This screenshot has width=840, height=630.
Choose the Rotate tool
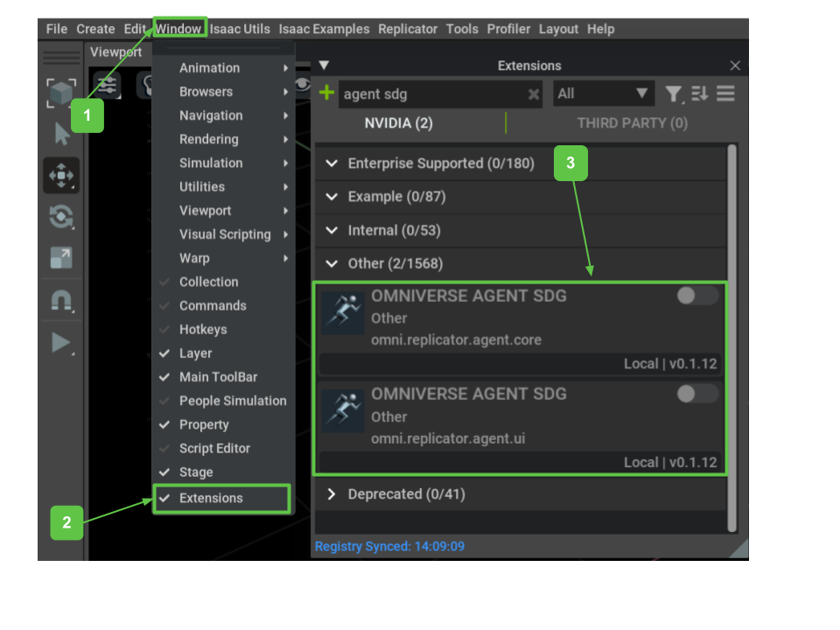(x=61, y=217)
